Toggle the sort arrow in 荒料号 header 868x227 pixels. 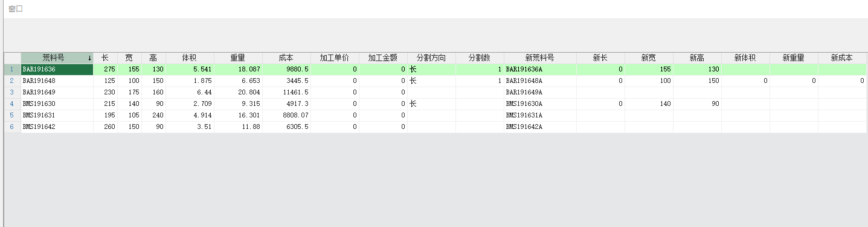coord(89,59)
